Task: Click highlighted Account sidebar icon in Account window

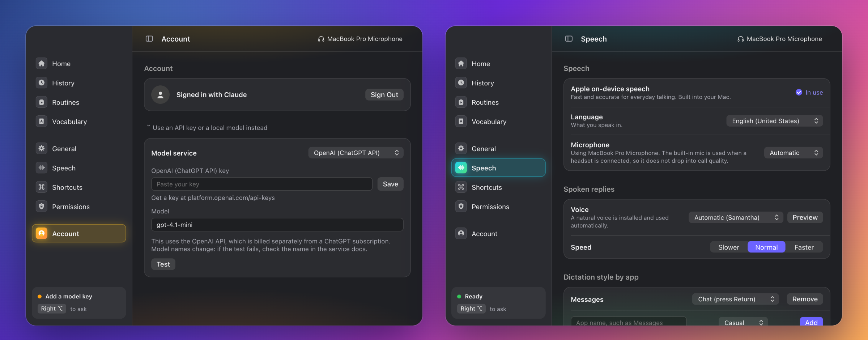Action: point(42,234)
